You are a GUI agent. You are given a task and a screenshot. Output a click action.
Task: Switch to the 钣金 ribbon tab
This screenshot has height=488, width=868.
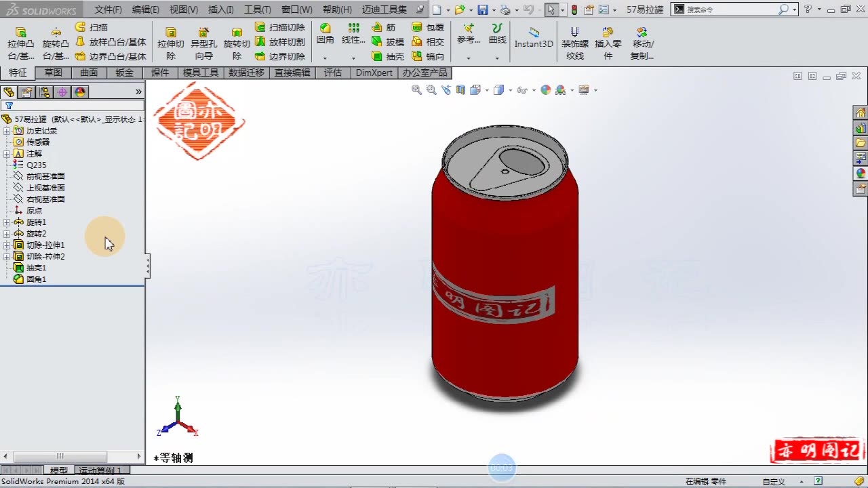click(x=124, y=73)
